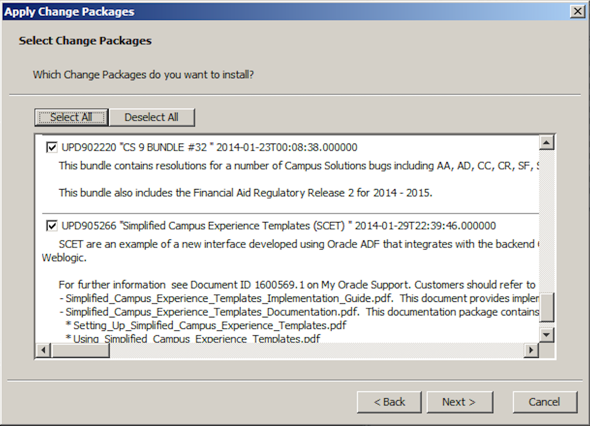Cancel the change package wizard
Image resolution: width=590 pixels, height=426 pixels.
(545, 402)
